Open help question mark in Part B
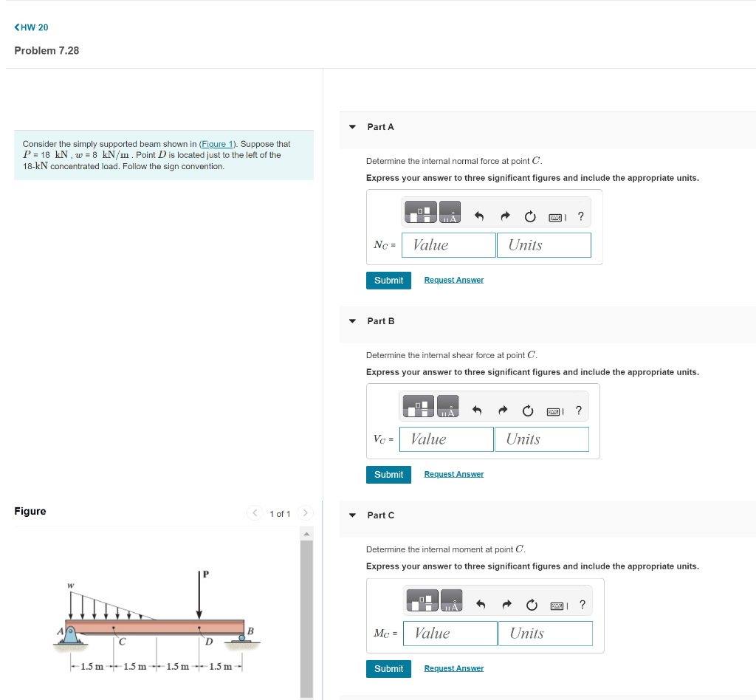The image size is (756, 700). tap(579, 411)
